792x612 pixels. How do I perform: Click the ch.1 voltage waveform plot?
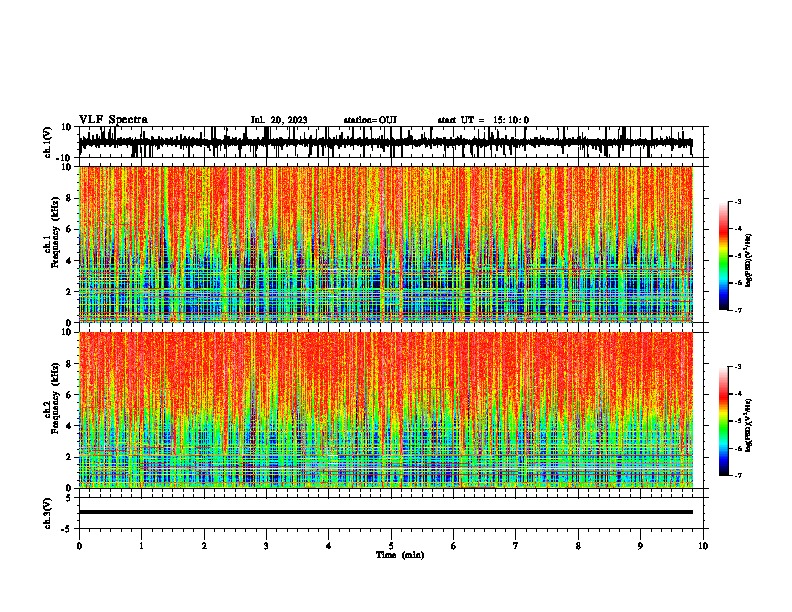point(386,142)
